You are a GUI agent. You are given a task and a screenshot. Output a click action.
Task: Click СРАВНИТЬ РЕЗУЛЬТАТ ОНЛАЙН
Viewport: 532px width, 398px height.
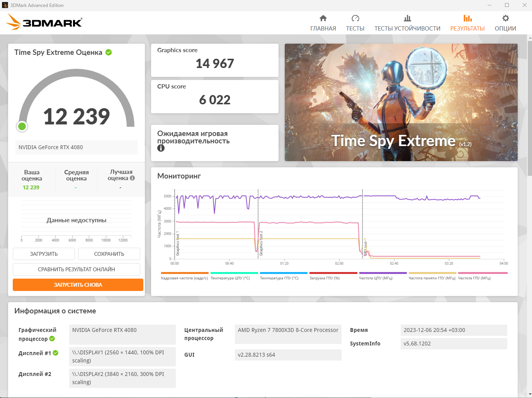click(76, 269)
